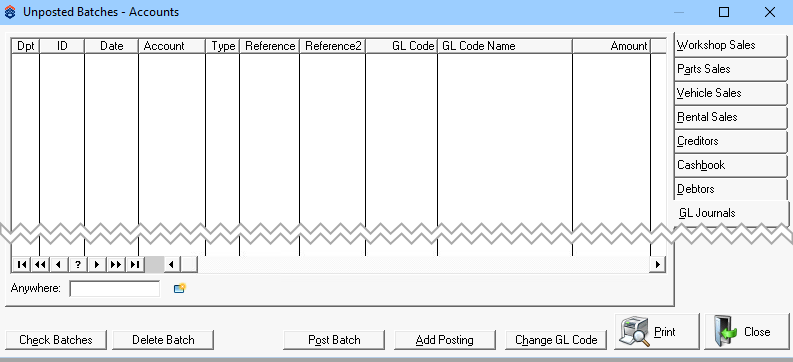Click the filter icon beside Anywhere field
This screenshot has width=793, height=362.
click(180, 288)
